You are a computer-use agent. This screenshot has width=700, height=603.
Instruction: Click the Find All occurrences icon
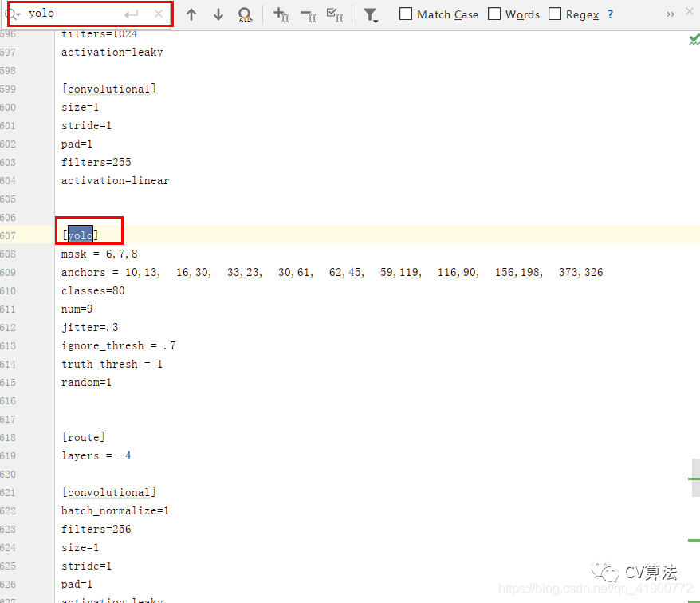coord(245,14)
